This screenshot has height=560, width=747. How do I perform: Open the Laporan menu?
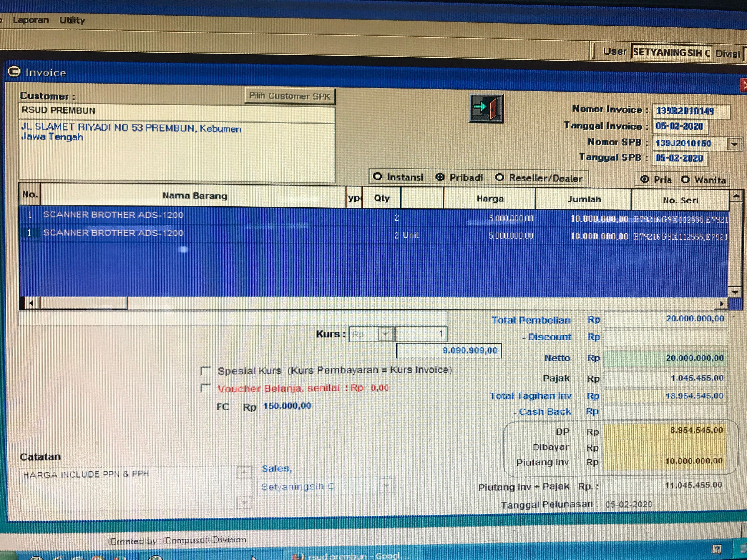point(31,20)
